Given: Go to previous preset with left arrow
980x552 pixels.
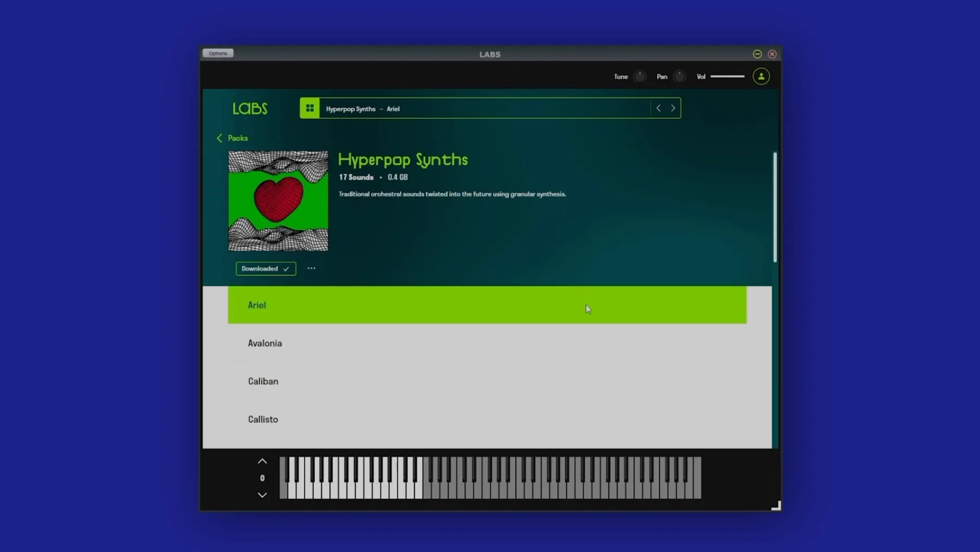Looking at the screenshot, I should click(x=658, y=108).
